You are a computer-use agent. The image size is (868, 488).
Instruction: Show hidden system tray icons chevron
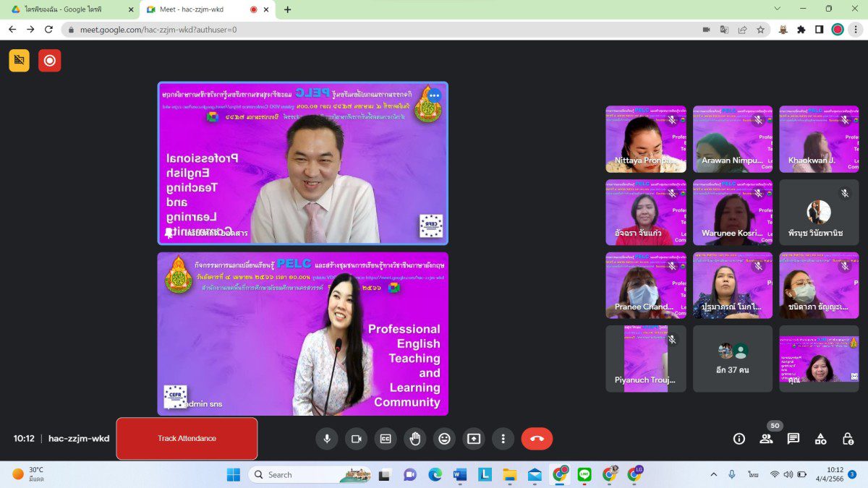click(x=714, y=474)
